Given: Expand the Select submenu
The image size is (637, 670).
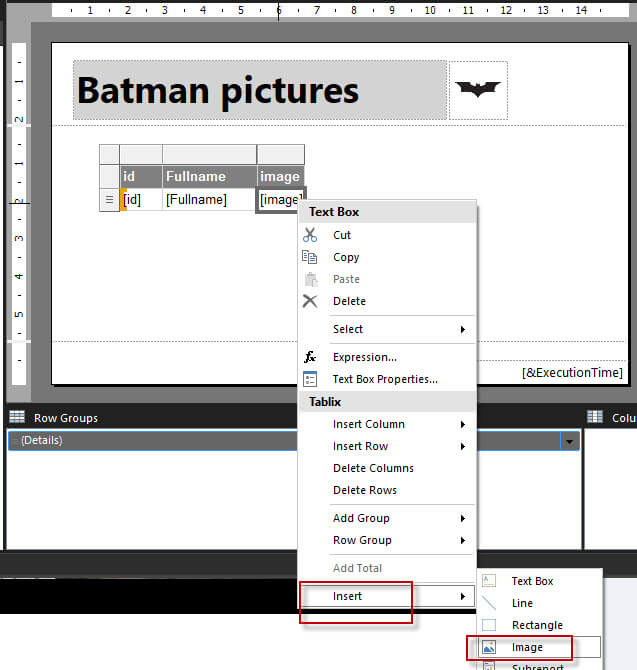Looking at the screenshot, I should (388, 329).
